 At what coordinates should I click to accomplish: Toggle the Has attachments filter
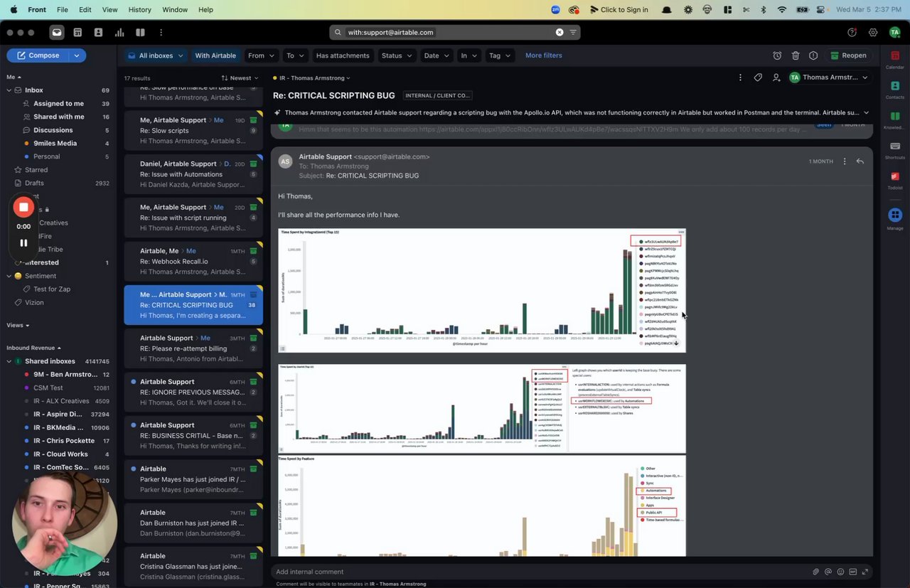pos(343,55)
